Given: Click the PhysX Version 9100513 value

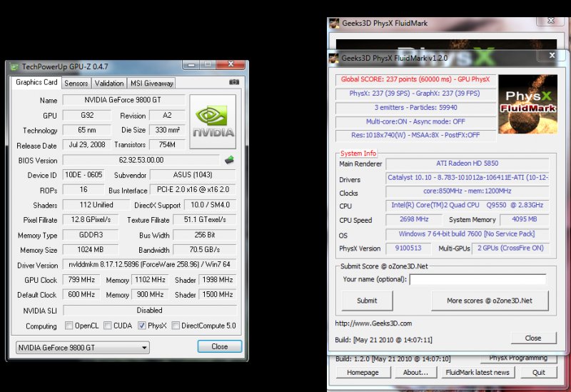Looking at the screenshot, I should (x=408, y=248).
